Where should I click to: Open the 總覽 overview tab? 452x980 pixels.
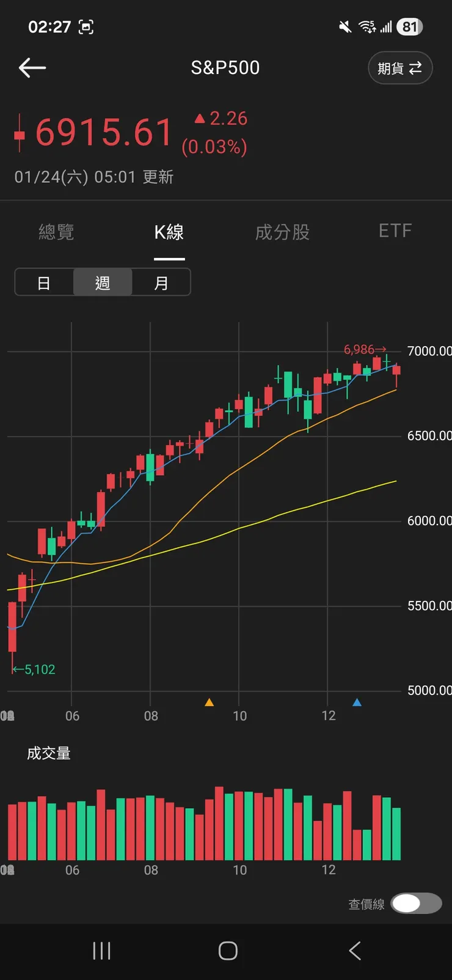pos(56,232)
